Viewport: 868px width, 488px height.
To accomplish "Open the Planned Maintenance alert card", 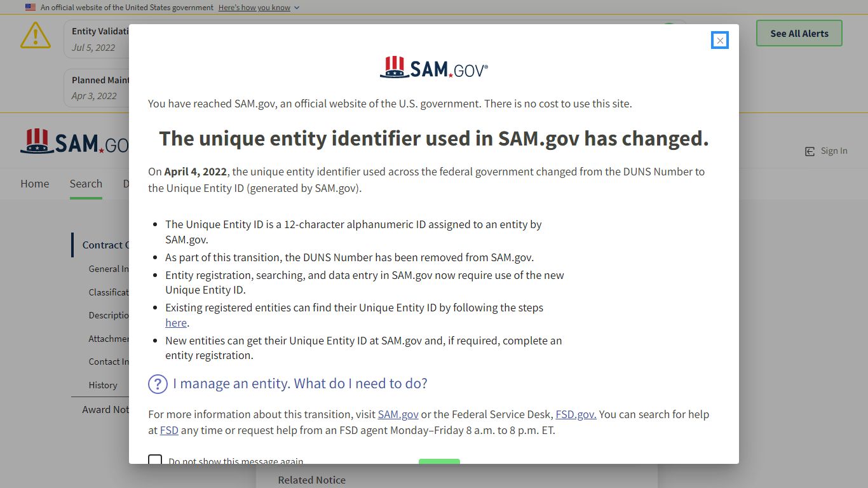I will [97, 88].
